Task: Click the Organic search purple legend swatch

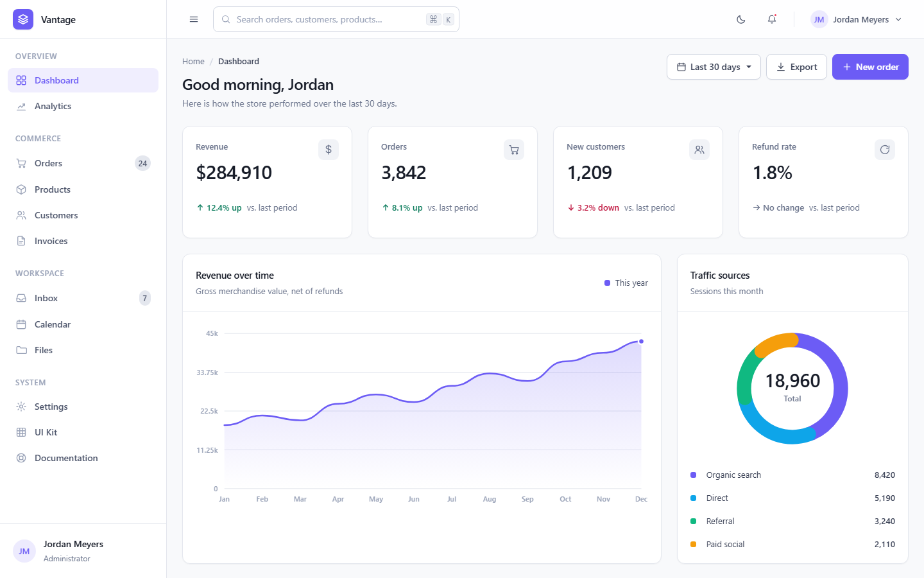Action: coord(693,475)
